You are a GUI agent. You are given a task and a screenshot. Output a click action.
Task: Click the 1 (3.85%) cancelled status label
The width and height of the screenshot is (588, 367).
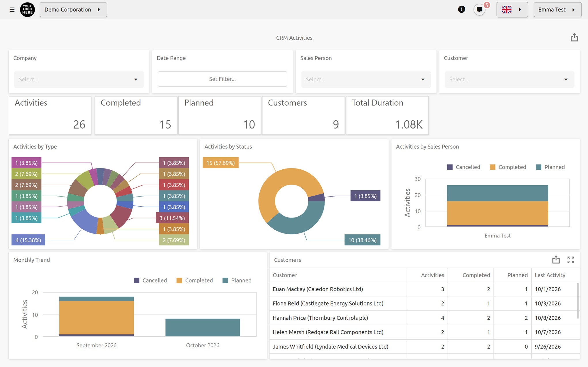coord(365,196)
